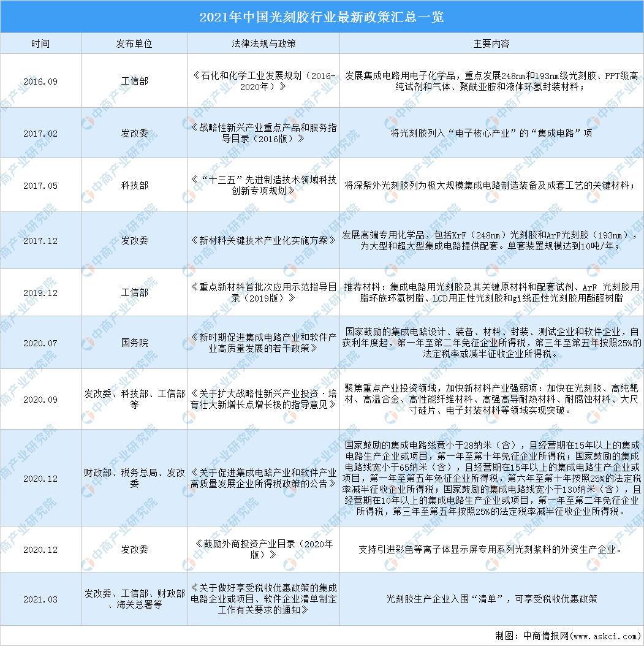Viewport: 644px width, 646px height.
Task: Click the content cell about 深紫外光刻胶
Action: click(x=491, y=185)
